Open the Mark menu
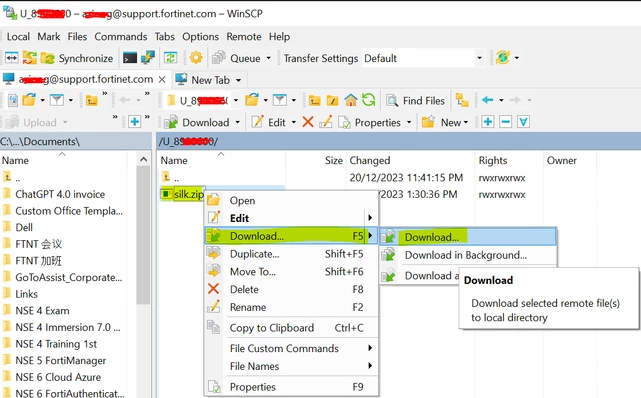 [x=49, y=37]
